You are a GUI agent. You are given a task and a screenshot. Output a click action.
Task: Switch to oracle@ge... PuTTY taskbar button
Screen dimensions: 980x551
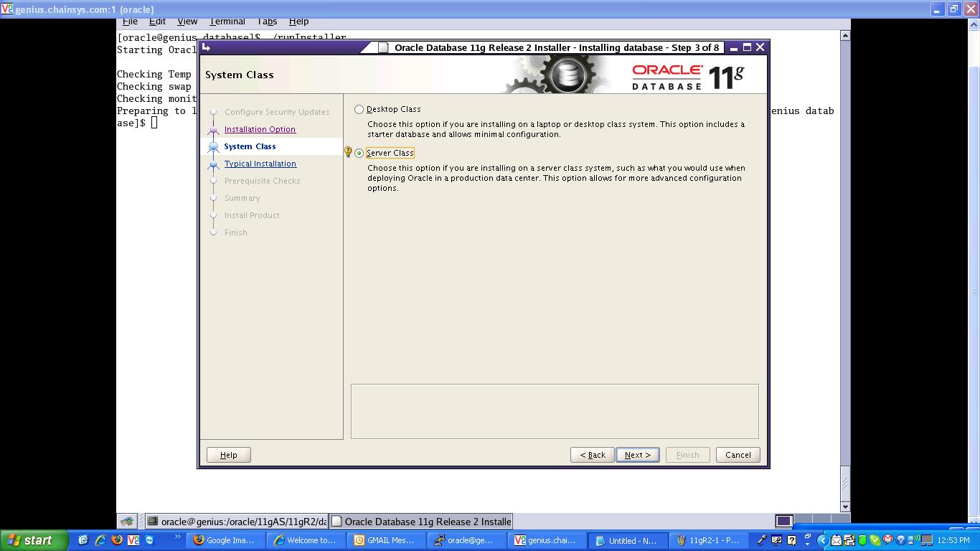point(466,540)
